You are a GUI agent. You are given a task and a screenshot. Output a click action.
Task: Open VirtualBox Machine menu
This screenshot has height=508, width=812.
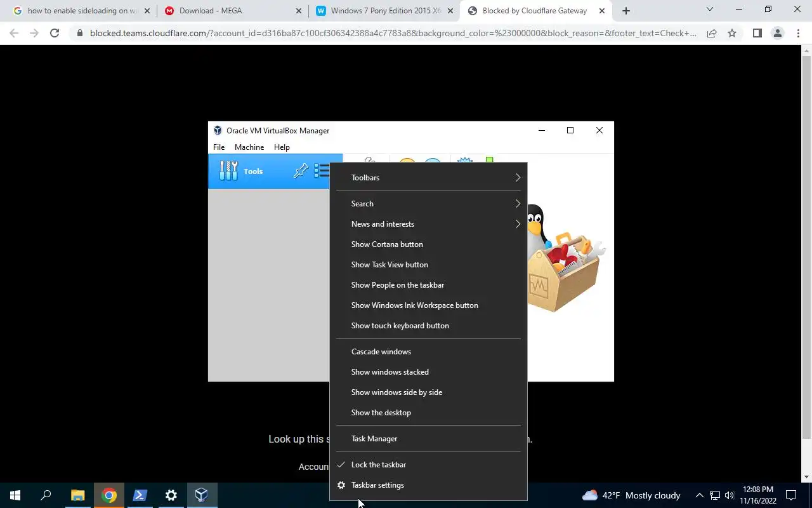pos(249,147)
